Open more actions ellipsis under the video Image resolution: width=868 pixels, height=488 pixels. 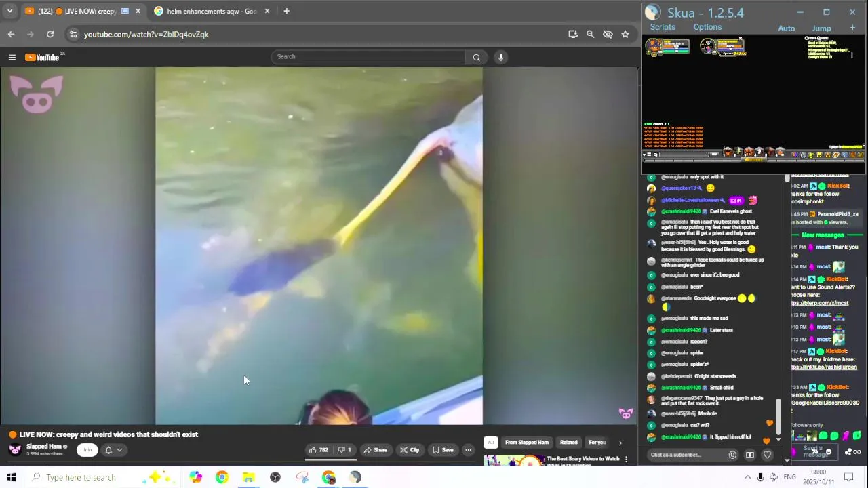[x=468, y=450]
